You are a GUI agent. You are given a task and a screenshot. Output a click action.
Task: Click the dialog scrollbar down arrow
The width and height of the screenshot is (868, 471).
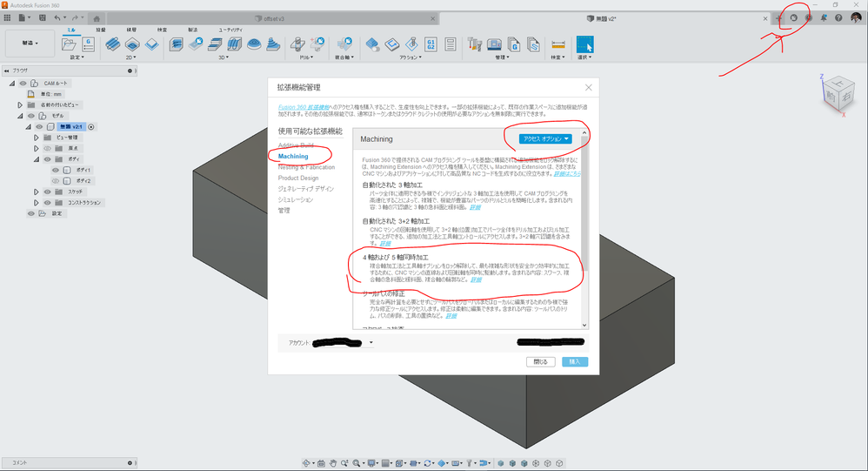(584, 326)
